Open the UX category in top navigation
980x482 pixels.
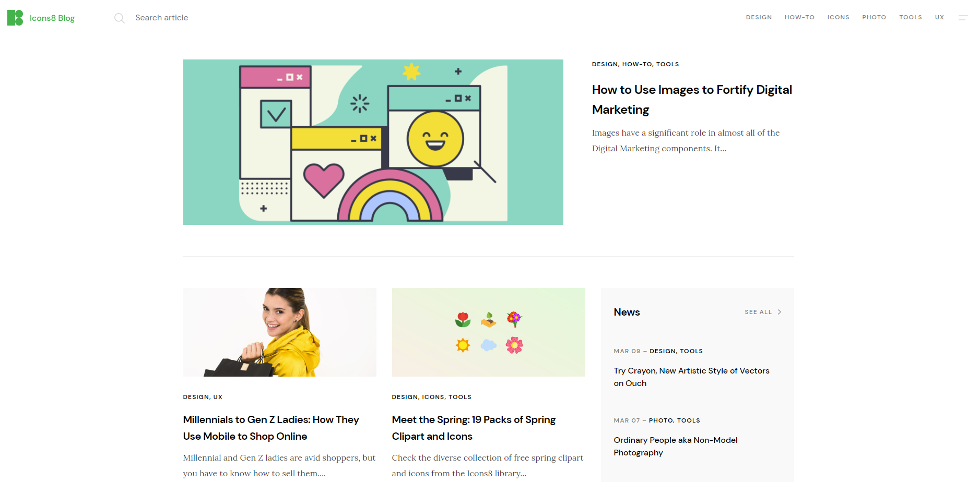939,17
